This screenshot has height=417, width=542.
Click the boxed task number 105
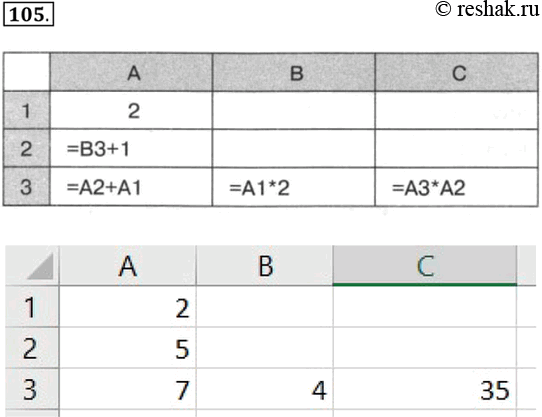(x=28, y=15)
